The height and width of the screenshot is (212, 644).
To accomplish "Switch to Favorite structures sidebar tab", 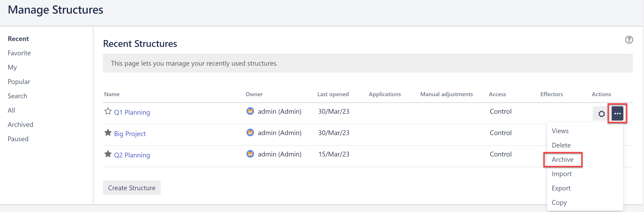I will click(19, 53).
